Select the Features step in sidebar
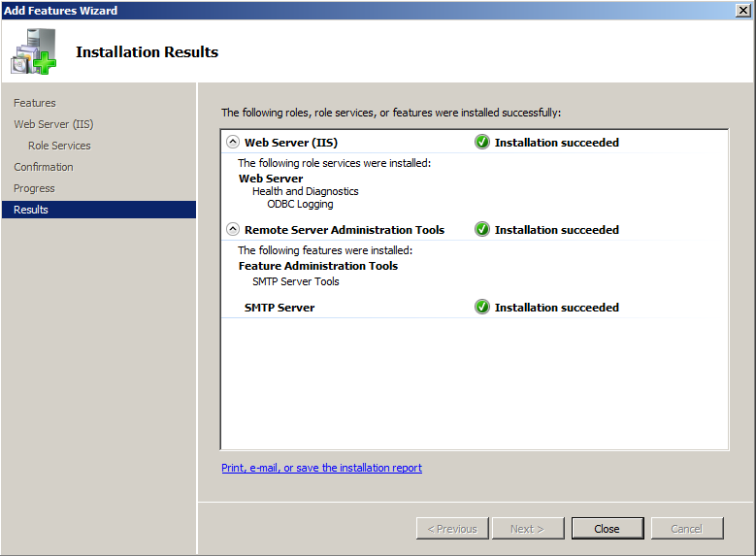Screen dimensions: 756x556 click(35, 103)
